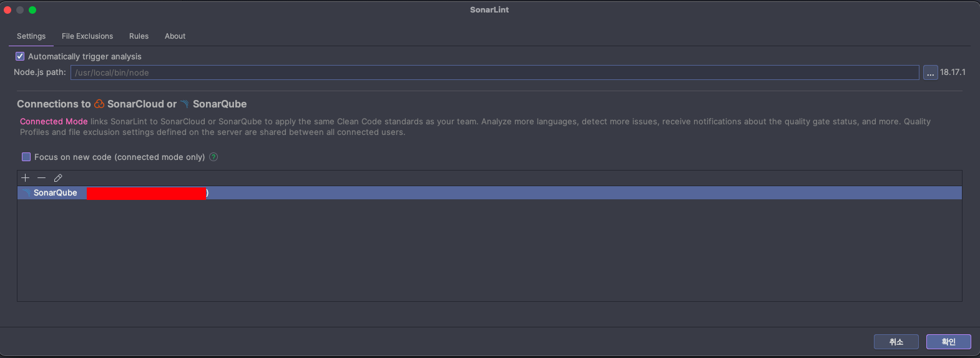
Task: Click the SonarCloud logo icon in heading
Action: (99, 104)
